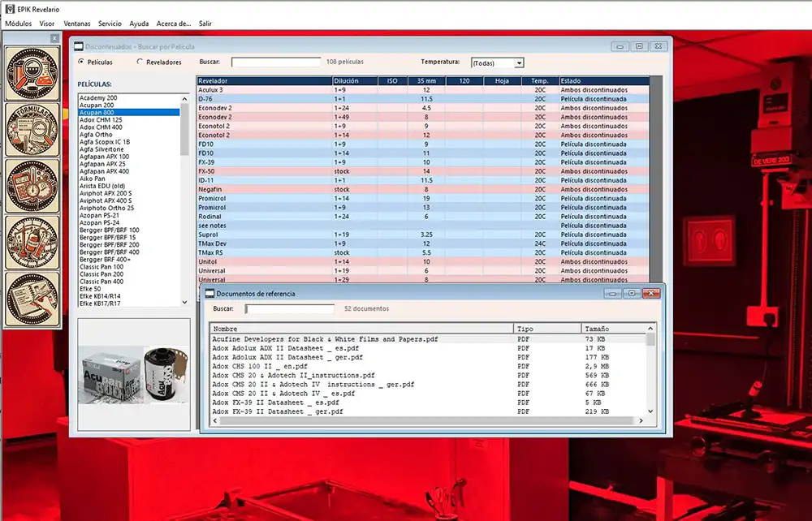Sort table by Estado column header
Screen dimensions: 812x521
pyautogui.click(x=604, y=80)
